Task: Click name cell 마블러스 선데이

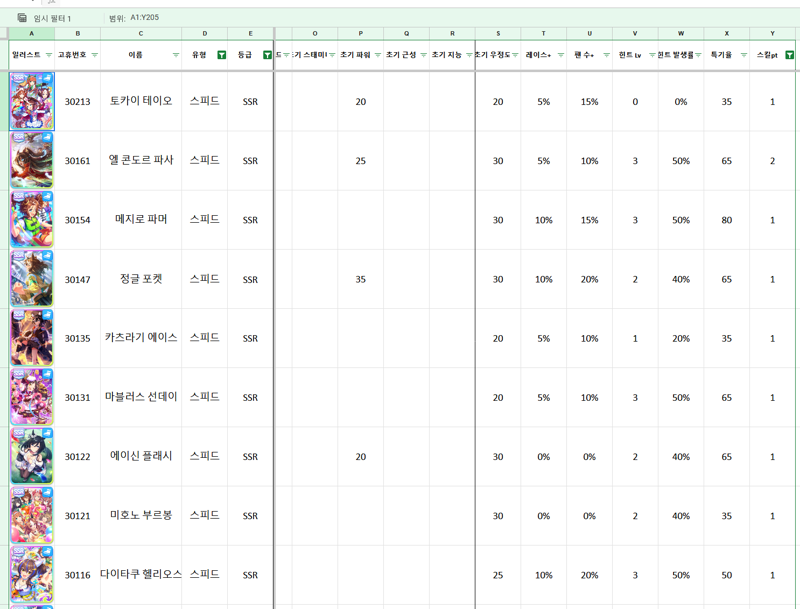Action: point(141,397)
